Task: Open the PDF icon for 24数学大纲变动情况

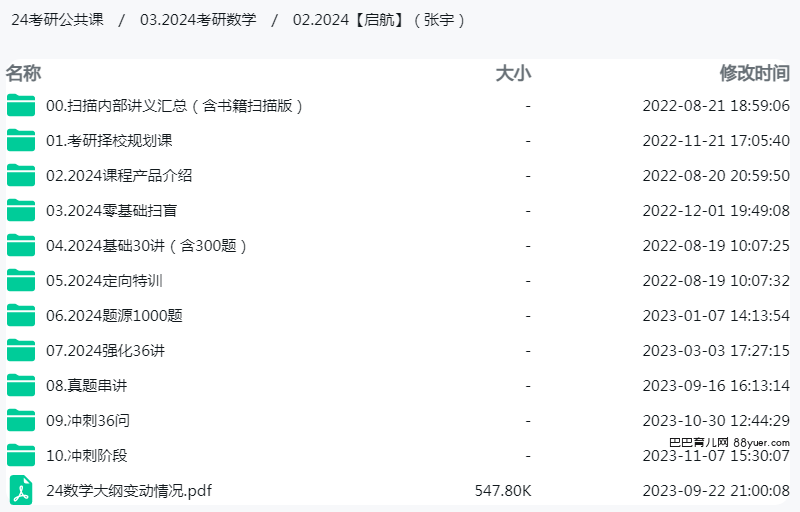Action: pos(21,490)
